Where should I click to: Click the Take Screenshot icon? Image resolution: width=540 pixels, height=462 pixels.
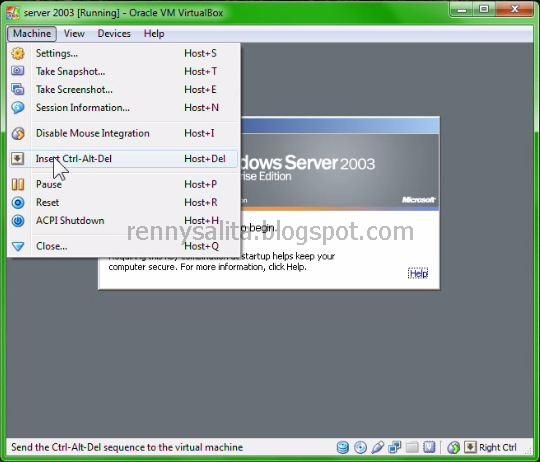[18, 90]
